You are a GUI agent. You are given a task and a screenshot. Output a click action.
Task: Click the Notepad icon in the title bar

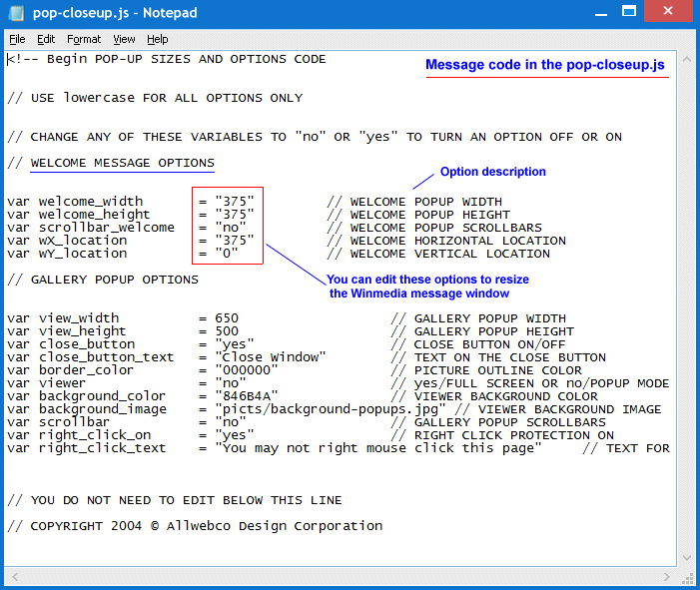(x=15, y=13)
